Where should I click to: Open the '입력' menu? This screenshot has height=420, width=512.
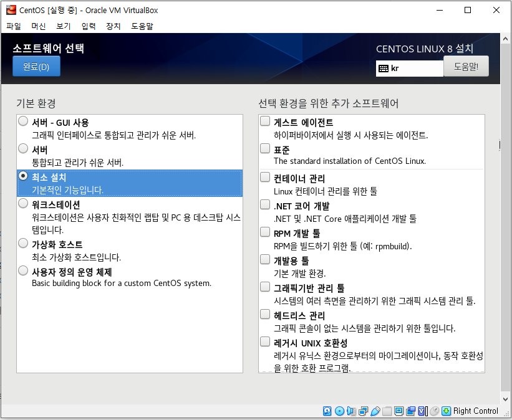[x=89, y=26]
